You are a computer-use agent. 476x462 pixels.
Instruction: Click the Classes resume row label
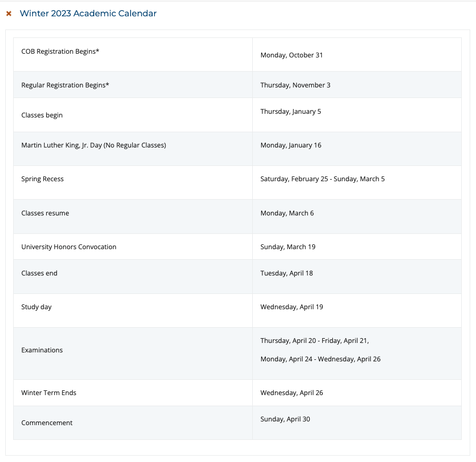coord(45,213)
